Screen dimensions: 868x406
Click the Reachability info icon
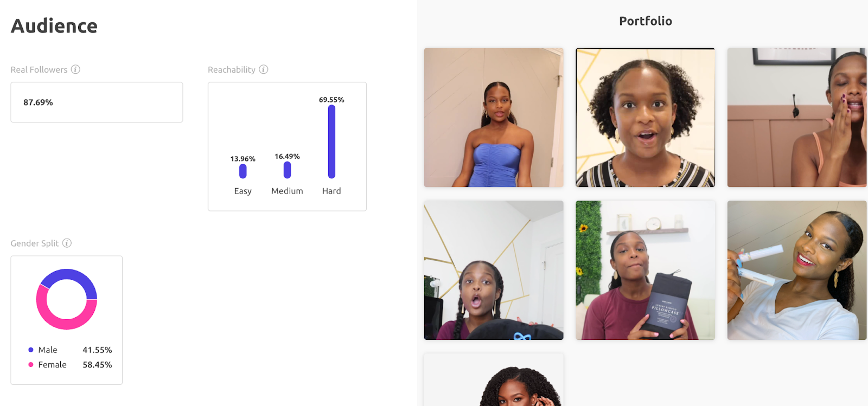pyautogui.click(x=264, y=69)
